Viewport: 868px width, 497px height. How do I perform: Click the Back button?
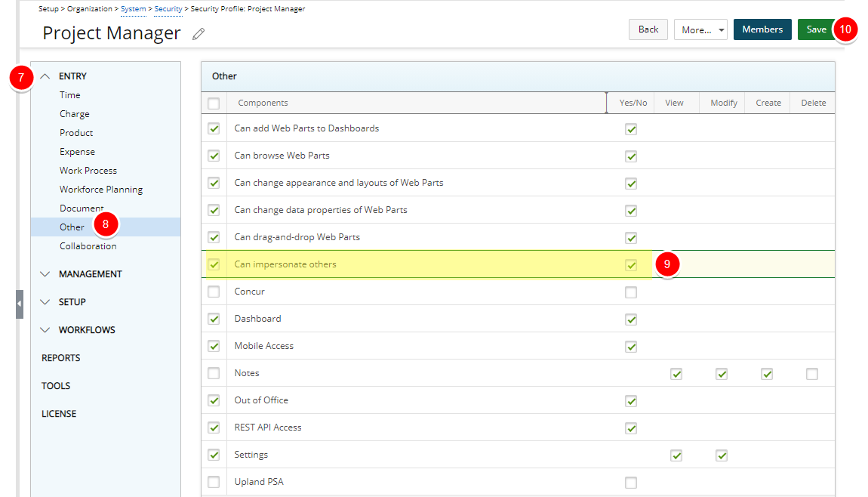[x=648, y=29]
